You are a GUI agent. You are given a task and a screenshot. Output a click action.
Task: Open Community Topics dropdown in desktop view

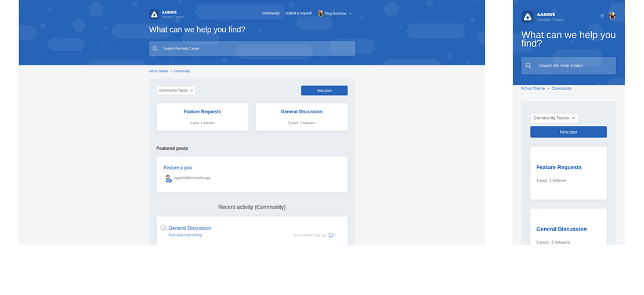pyautogui.click(x=176, y=91)
